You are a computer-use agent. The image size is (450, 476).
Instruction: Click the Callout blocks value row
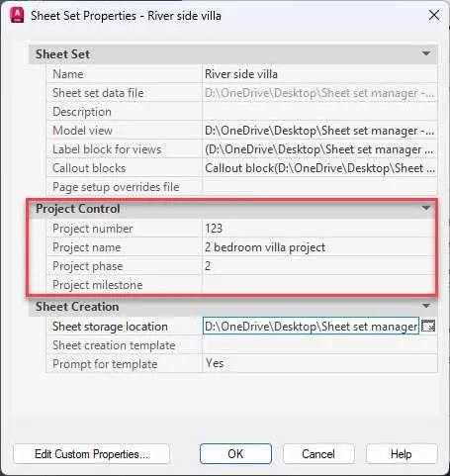[x=319, y=168]
